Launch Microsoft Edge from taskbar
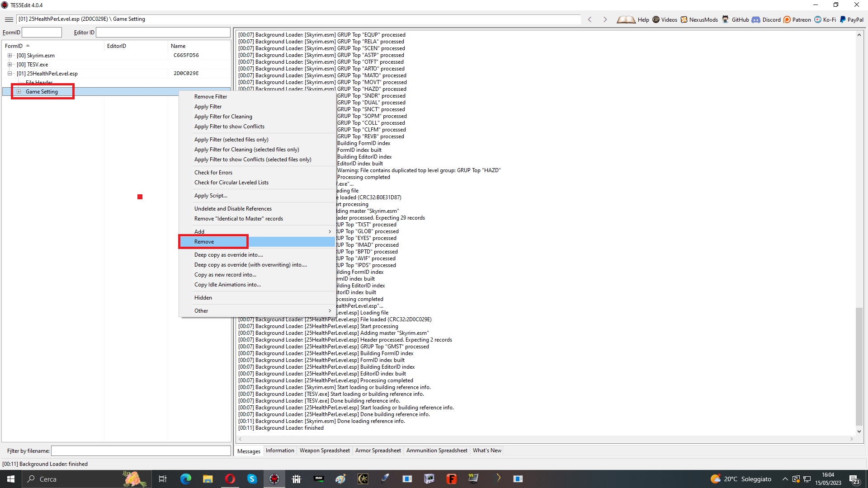This screenshot has height=488, width=868. point(186,479)
